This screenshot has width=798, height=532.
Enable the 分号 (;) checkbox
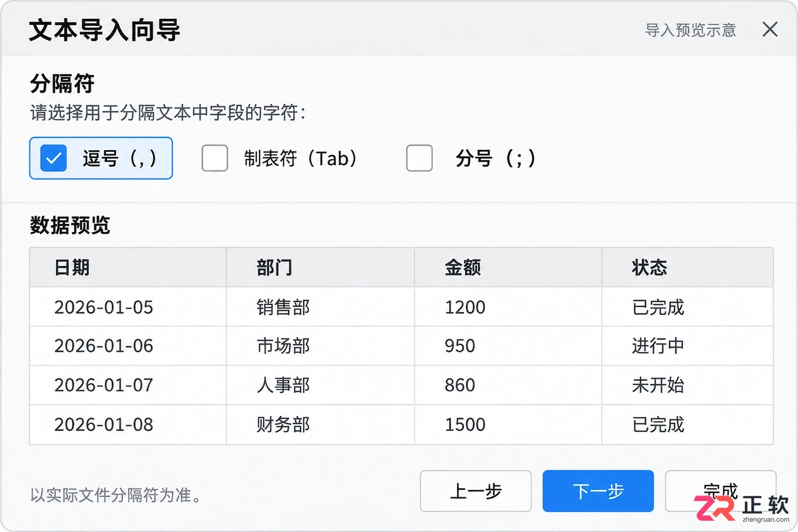pos(420,158)
